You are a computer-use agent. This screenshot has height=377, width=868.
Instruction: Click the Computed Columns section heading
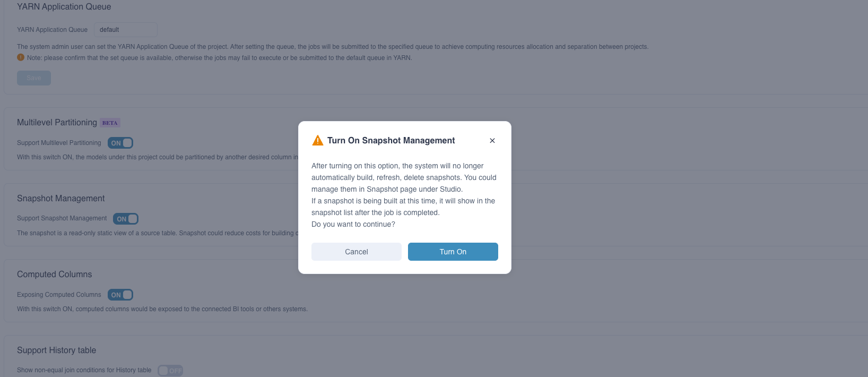[x=55, y=275]
